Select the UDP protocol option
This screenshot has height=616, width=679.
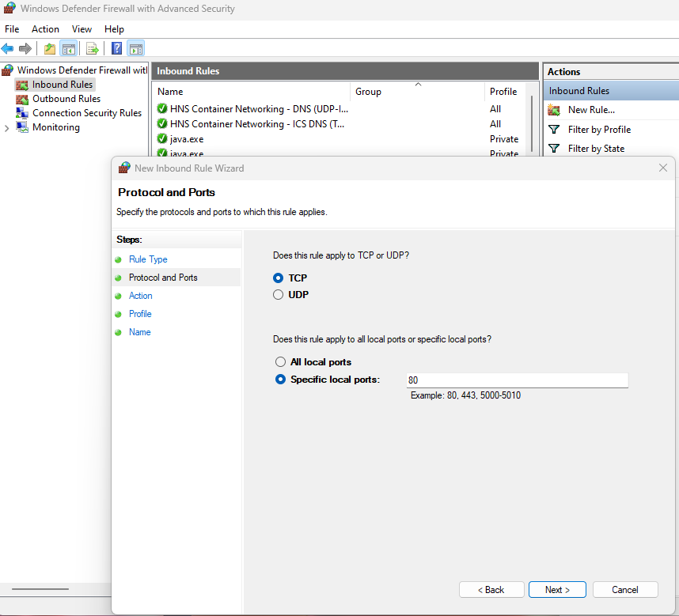click(278, 295)
